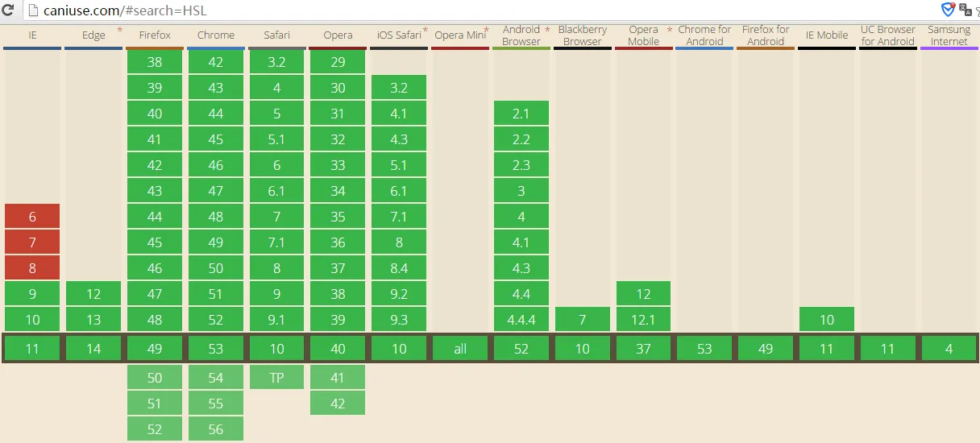Click the Firefox for Android 49 cell

coord(766,348)
